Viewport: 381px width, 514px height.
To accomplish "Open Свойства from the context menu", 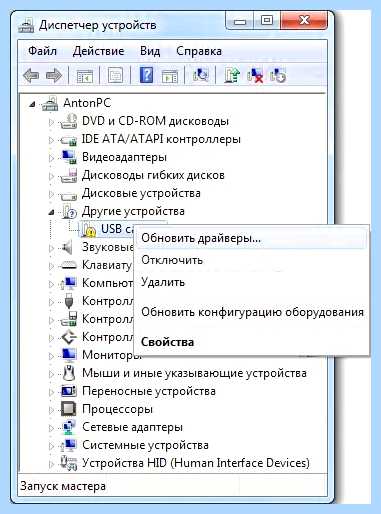I will [251, 342].
